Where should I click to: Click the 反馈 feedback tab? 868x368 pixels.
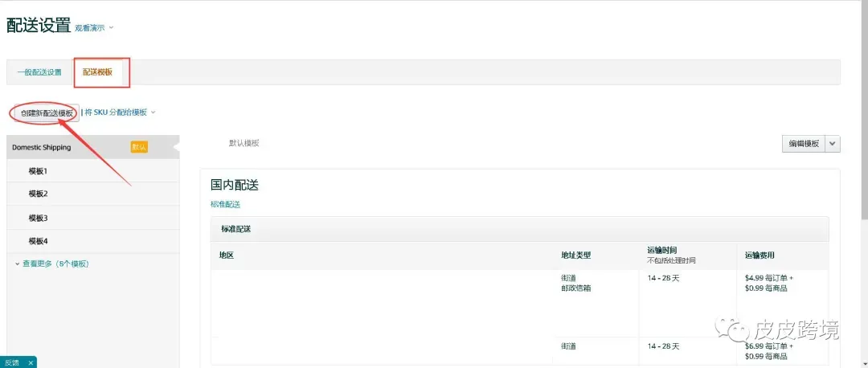click(x=12, y=362)
